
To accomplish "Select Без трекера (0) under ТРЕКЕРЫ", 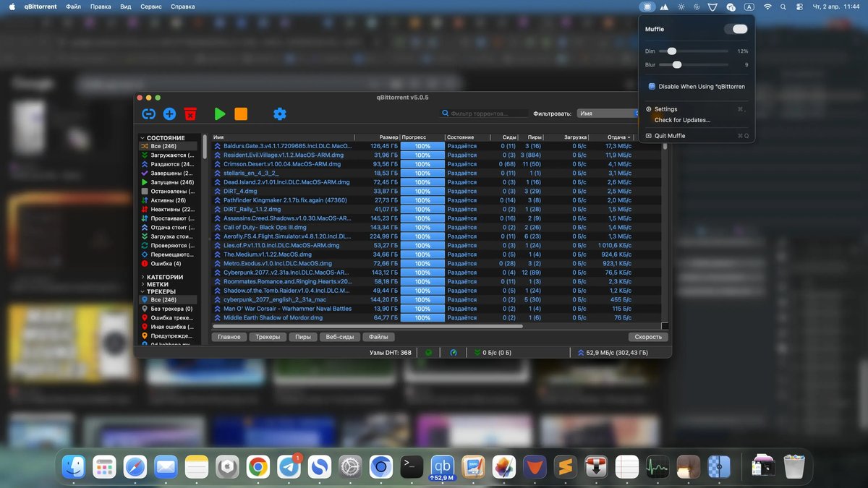I will (170, 308).
